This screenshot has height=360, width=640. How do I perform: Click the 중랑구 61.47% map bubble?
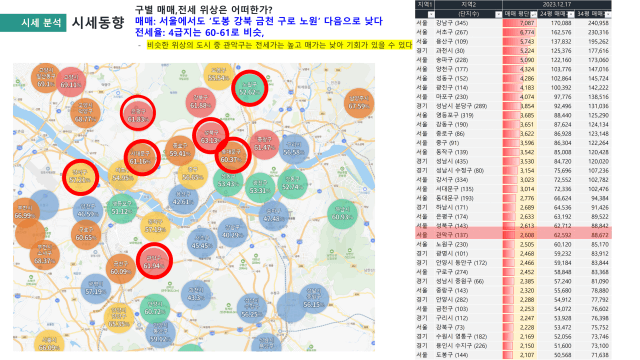pos(264,144)
